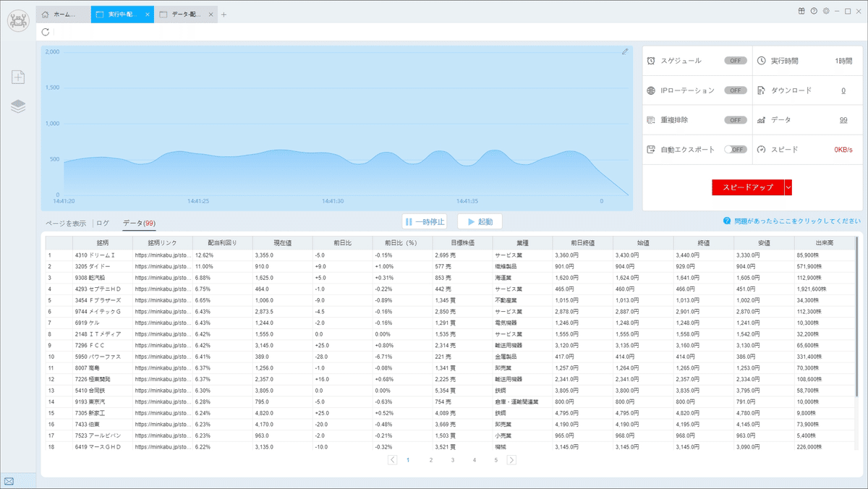Click the refresh icon below the tabs

46,32
